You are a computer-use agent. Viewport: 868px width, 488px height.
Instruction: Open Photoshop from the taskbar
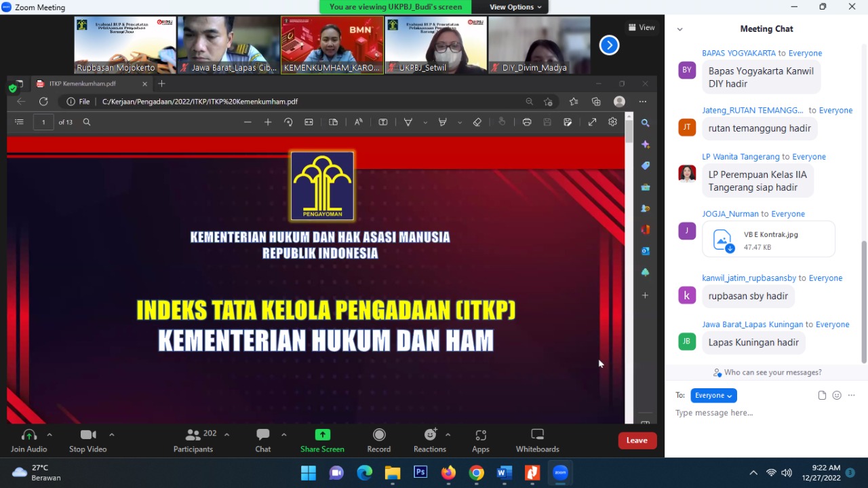point(420,472)
